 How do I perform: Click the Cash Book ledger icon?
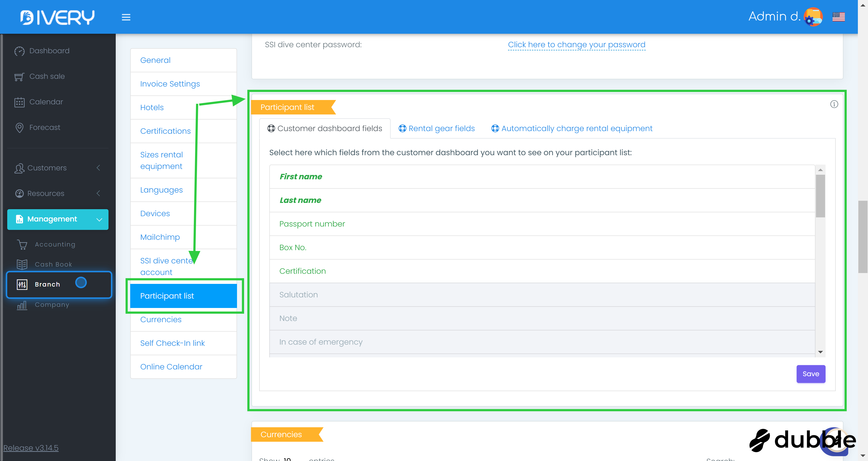coord(22,264)
